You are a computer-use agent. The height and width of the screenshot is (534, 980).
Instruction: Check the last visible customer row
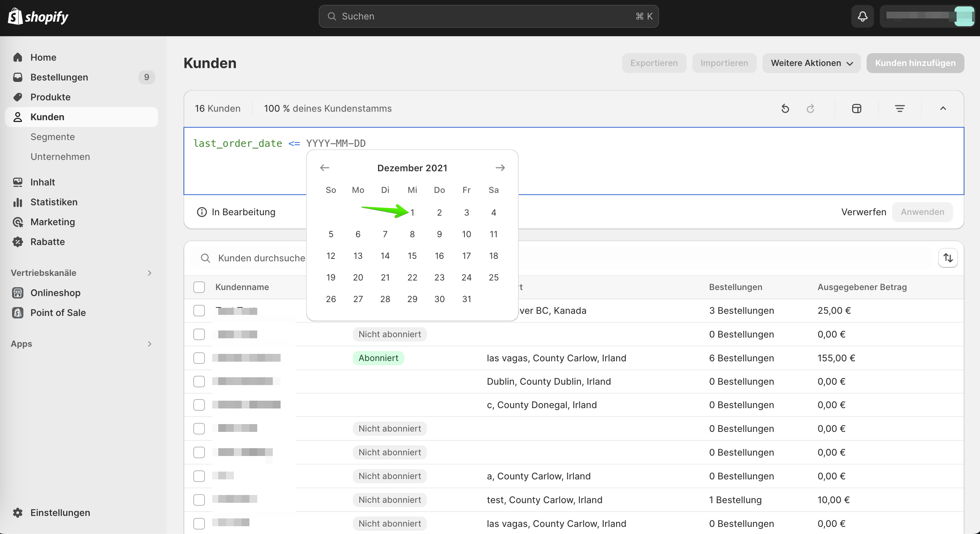click(x=199, y=523)
